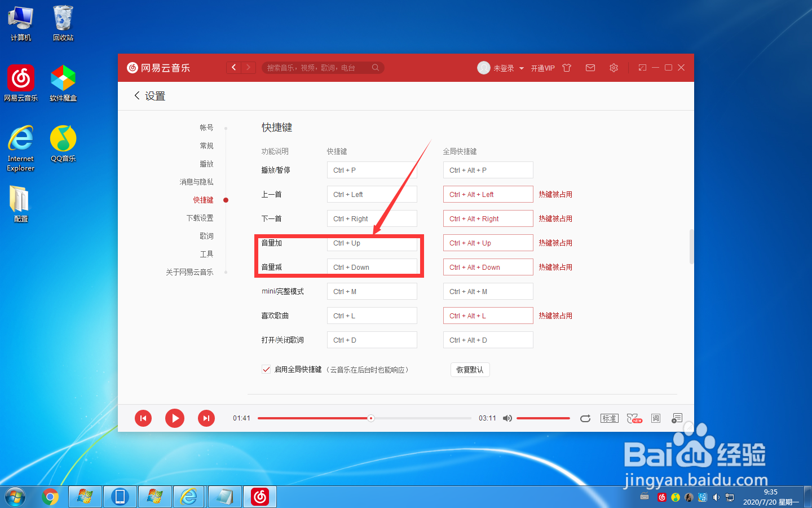
Task: Open 回收站 recycle bin
Action: coord(63,23)
